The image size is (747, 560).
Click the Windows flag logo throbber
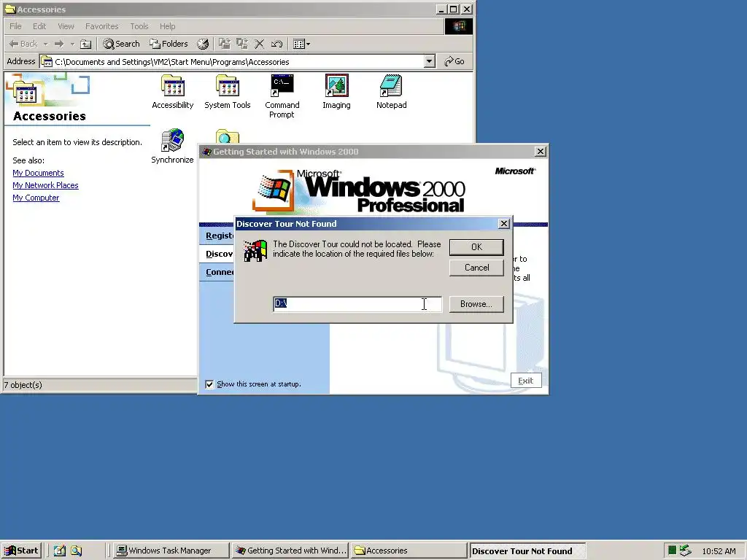[x=459, y=26]
